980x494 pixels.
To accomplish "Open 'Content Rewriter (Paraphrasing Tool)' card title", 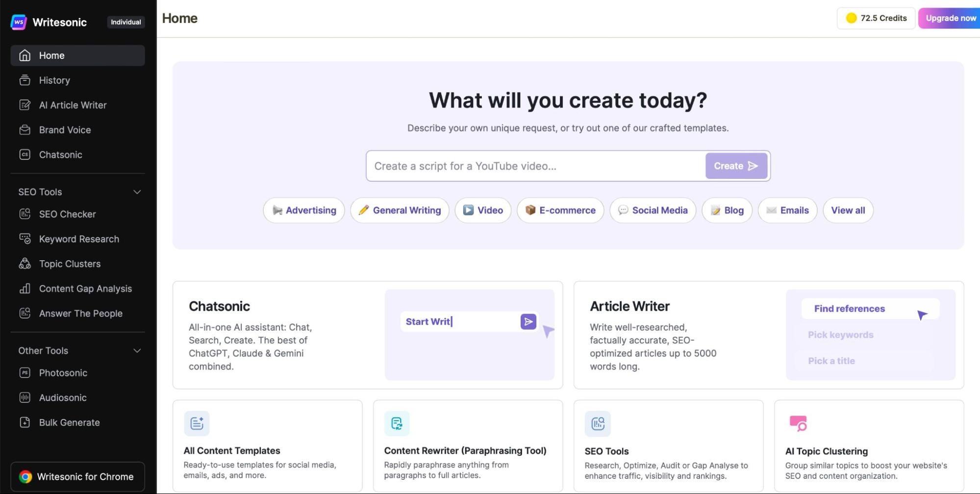I will [465, 451].
